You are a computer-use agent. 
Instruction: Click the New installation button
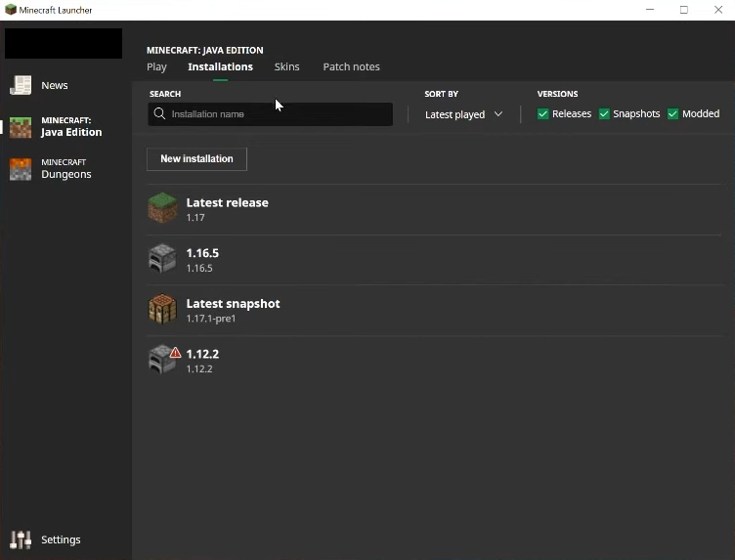pyautogui.click(x=196, y=159)
